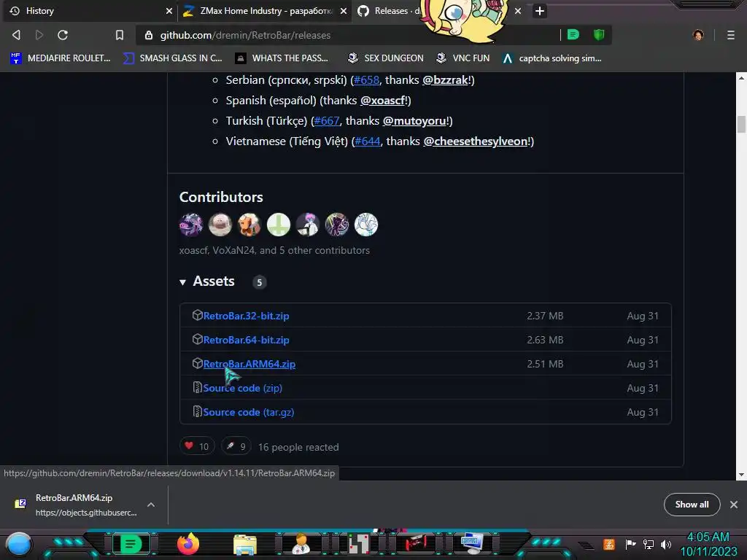
Task: Close the History tab
Action: pos(169,11)
